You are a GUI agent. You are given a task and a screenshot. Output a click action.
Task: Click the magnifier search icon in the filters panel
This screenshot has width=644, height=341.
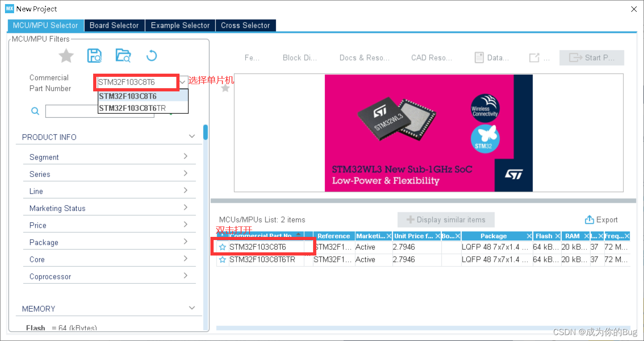tap(35, 111)
